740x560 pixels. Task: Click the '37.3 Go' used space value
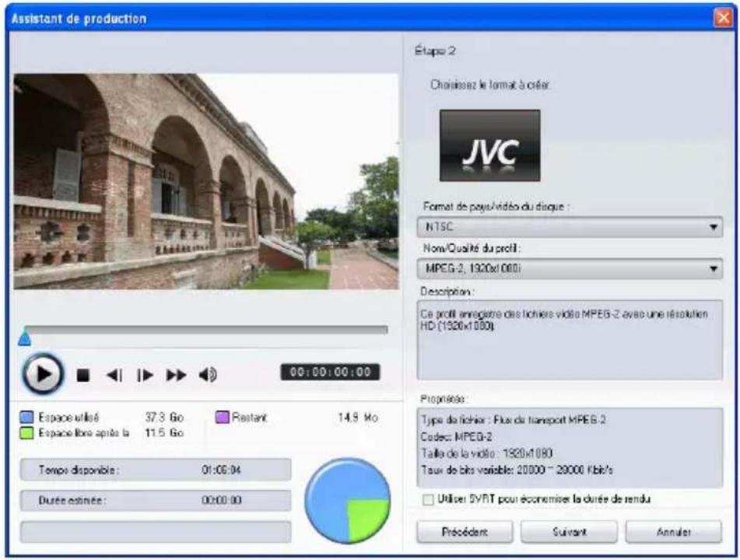163,417
